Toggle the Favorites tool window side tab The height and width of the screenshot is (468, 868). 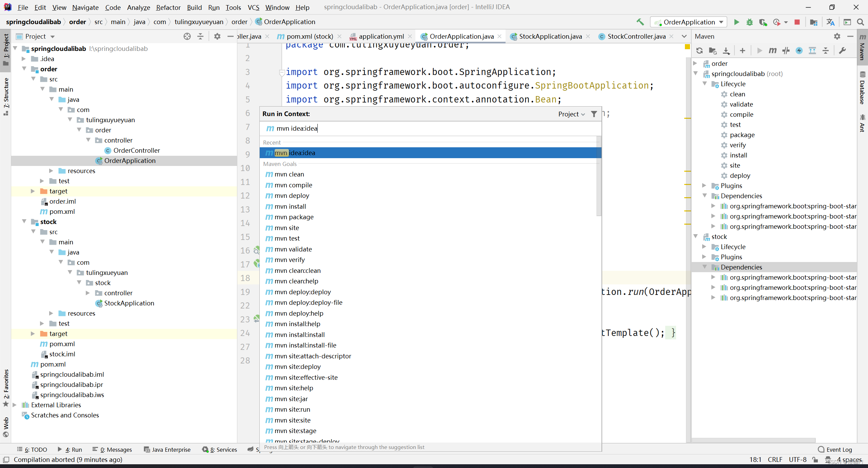click(x=6, y=388)
